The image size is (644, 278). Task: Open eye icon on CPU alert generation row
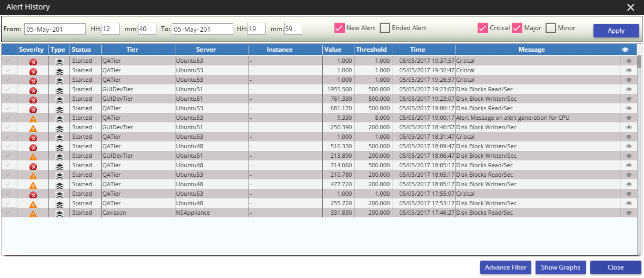click(x=628, y=118)
